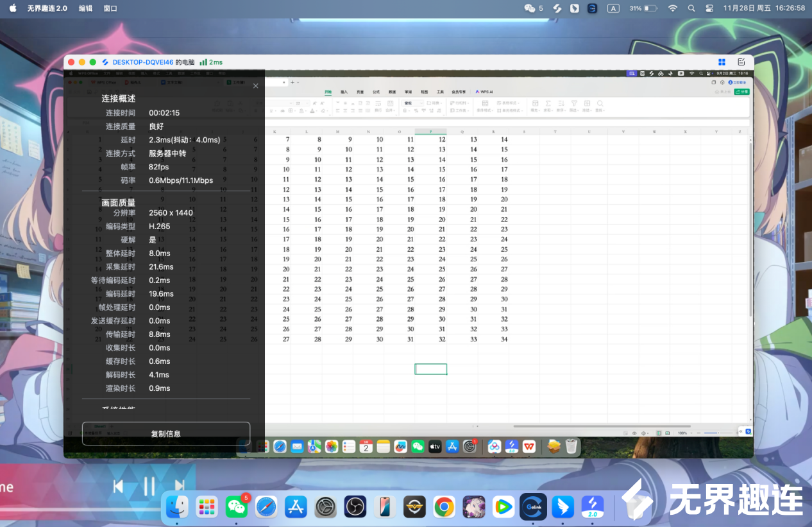Click the 2ms latency indicator in the title bar
The image size is (812, 527).
[211, 62]
